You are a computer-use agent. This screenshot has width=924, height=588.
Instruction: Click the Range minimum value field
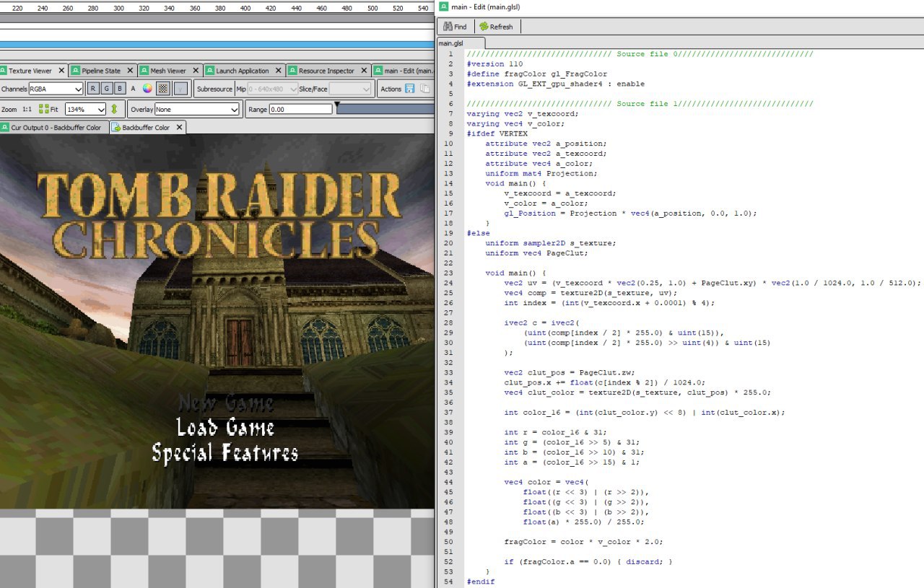point(300,109)
